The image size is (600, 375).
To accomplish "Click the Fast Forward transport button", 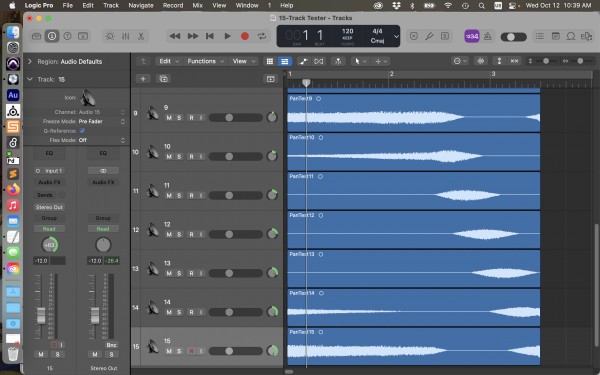I will tap(192, 36).
